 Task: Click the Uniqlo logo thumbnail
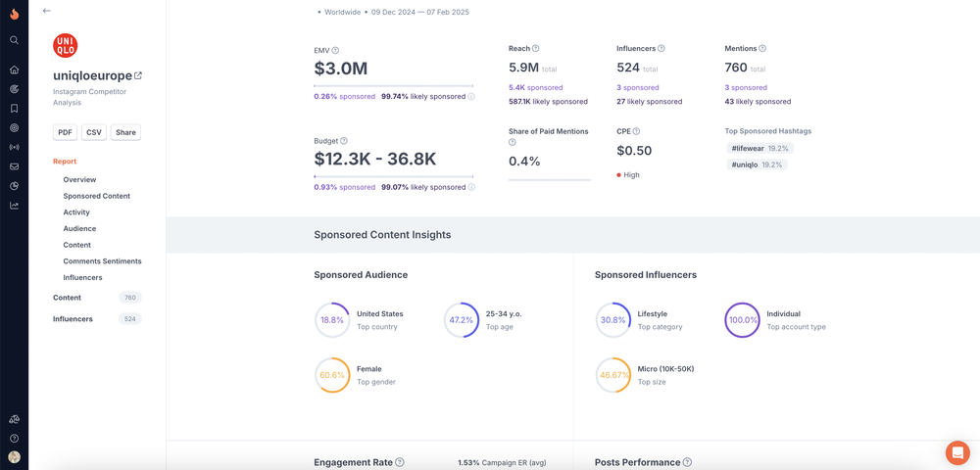coord(66,46)
